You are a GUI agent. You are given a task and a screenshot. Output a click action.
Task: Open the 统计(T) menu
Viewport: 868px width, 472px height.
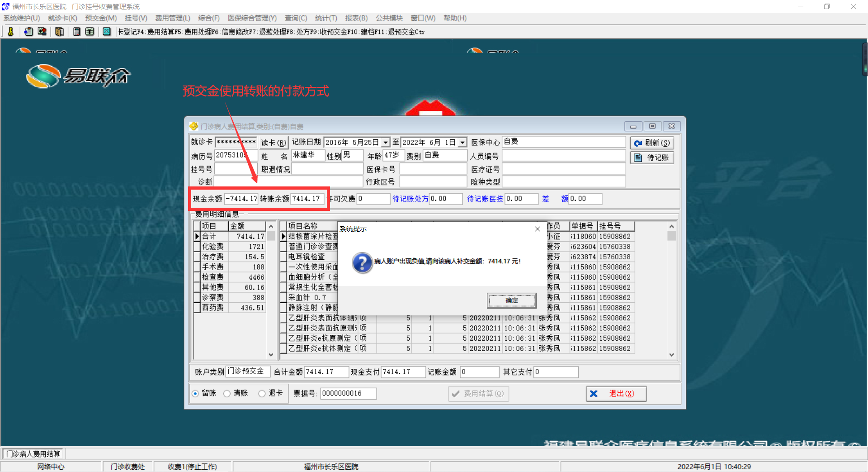click(326, 18)
